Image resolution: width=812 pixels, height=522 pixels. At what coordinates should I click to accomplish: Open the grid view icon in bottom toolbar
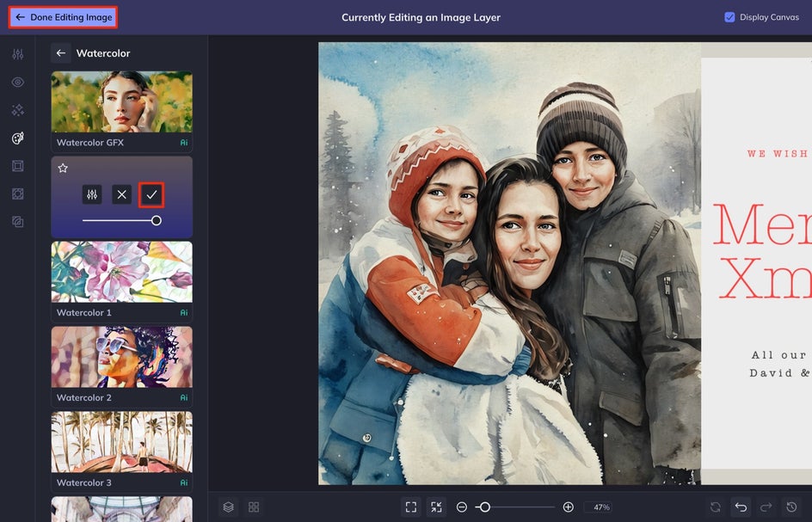pos(254,507)
